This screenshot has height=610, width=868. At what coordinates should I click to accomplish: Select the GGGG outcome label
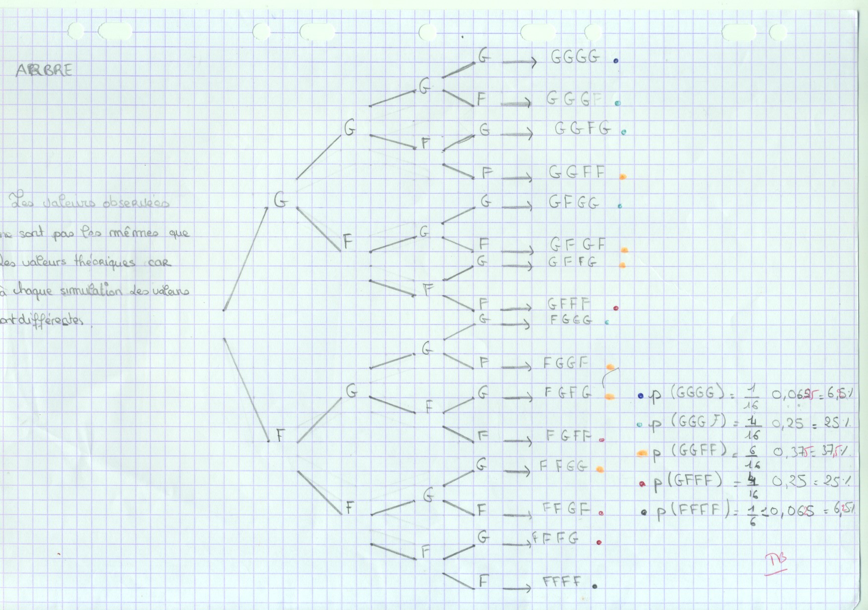575,57
